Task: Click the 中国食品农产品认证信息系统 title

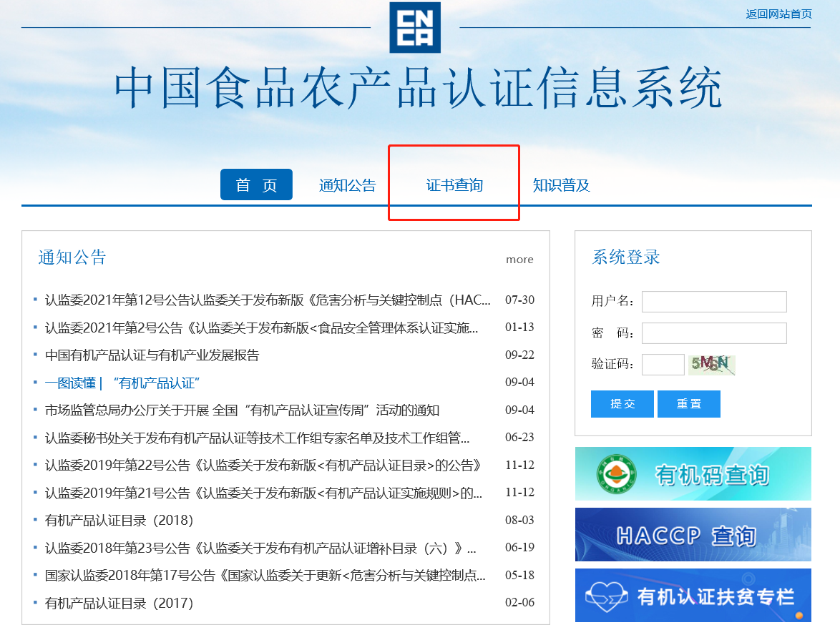Action: (419, 88)
